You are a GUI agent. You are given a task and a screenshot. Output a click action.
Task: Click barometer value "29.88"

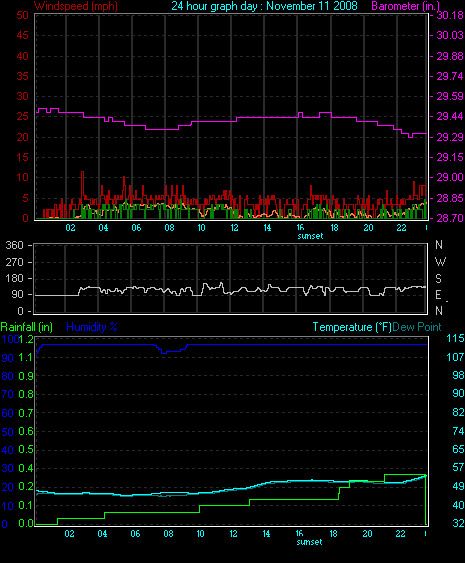coord(450,56)
